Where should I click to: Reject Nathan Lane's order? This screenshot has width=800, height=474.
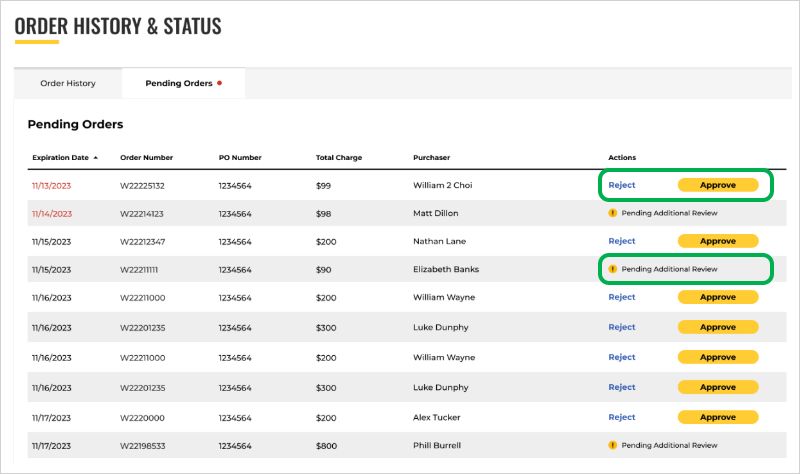pyautogui.click(x=621, y=241)
